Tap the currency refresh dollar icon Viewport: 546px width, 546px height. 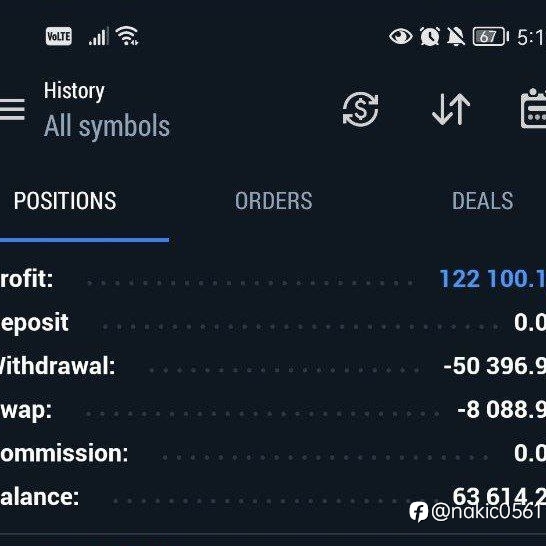360,109
